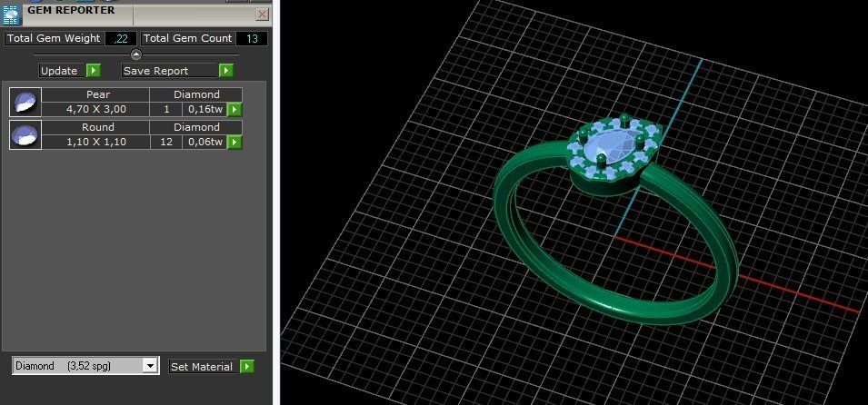Click the '4,70 X 3,00' size cell
This screenshot has height=405, width=868.
[95, 110]
